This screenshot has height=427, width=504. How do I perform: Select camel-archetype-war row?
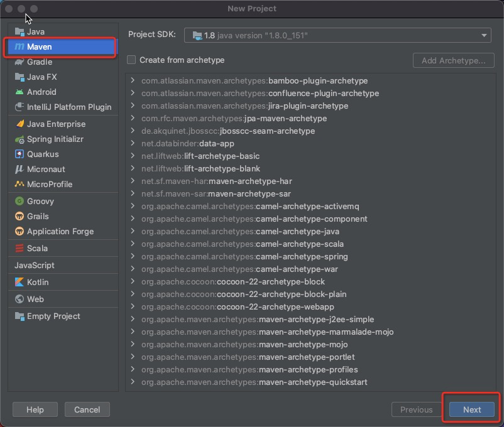(x=310, y=269)
